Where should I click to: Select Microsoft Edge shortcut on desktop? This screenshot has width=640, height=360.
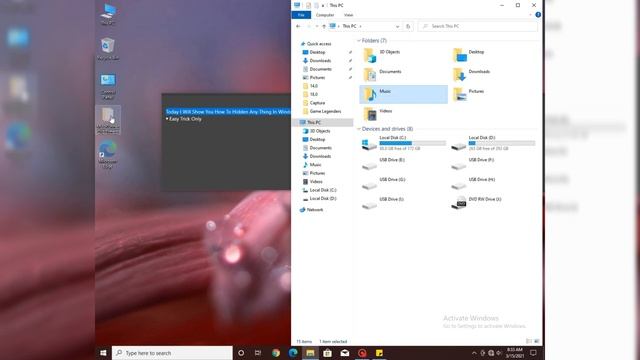(108, 154)
